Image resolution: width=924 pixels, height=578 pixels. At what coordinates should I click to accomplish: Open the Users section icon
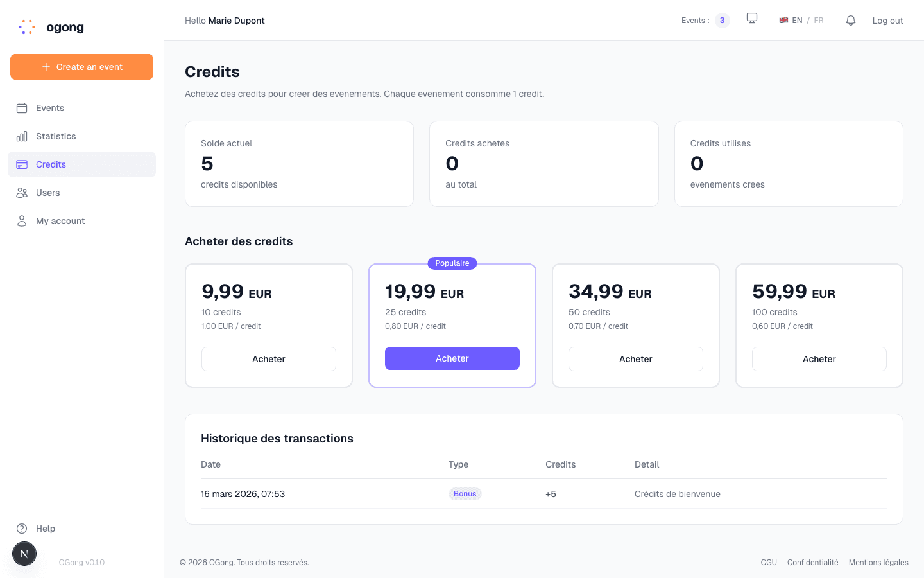21,193
